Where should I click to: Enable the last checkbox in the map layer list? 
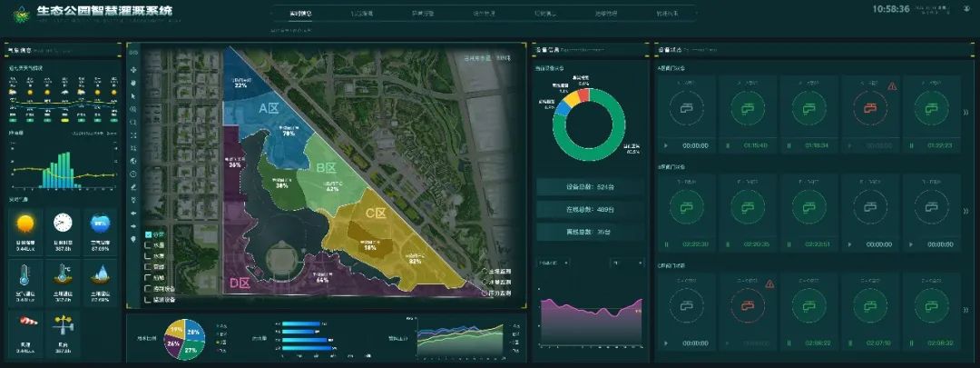(x=148, y=300)
